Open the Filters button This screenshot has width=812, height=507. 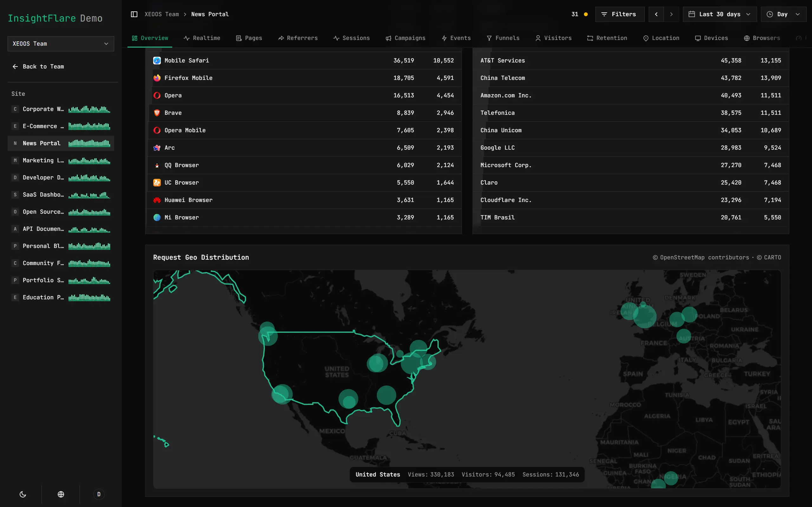point(620,14)
